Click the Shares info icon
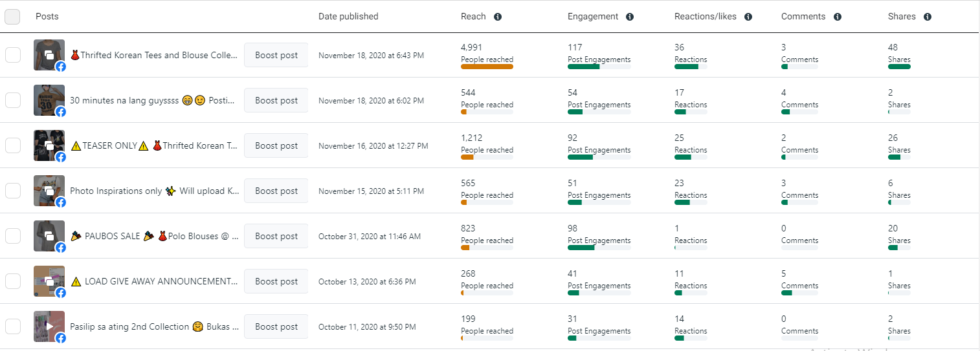Viewport: 980px width, 351px height. point(928,17)
